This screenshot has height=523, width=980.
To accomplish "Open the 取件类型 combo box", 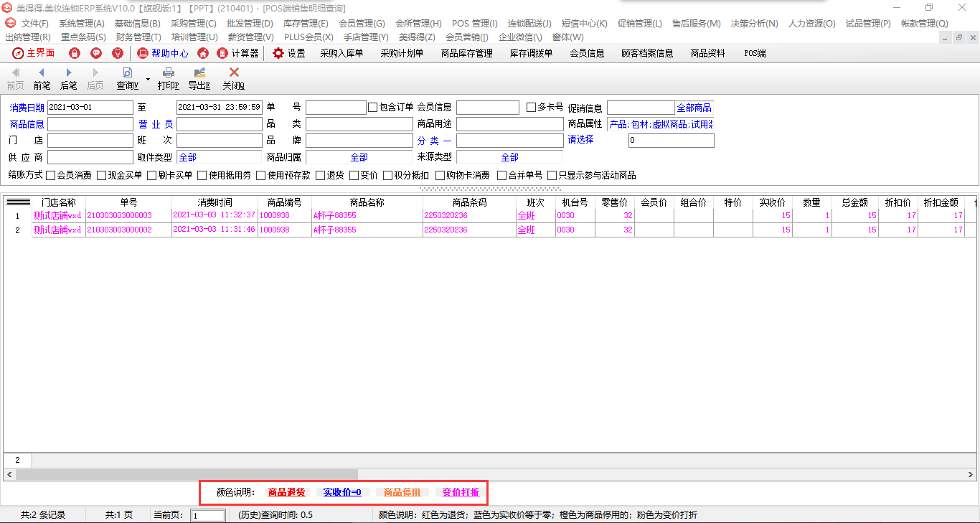I will point(219,157).
